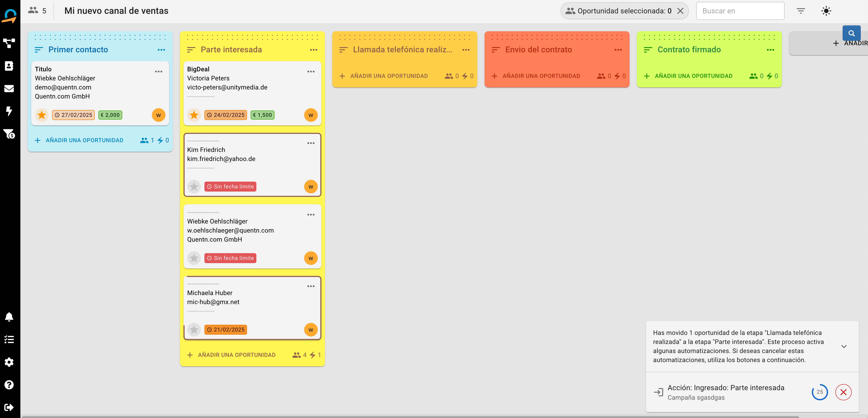The height and width of the screenshot is (418, 868).
Task: Click the people count icon showing 5
Action: tap(33, 10)
